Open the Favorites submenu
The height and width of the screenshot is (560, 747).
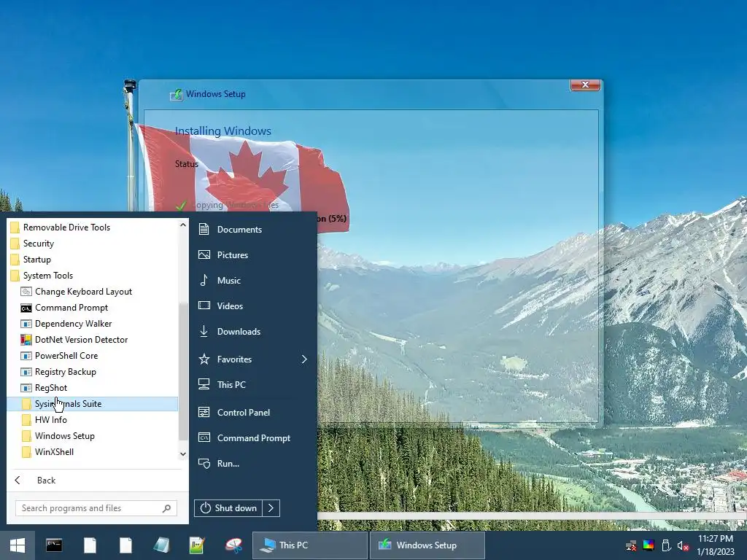pos(253,359)
